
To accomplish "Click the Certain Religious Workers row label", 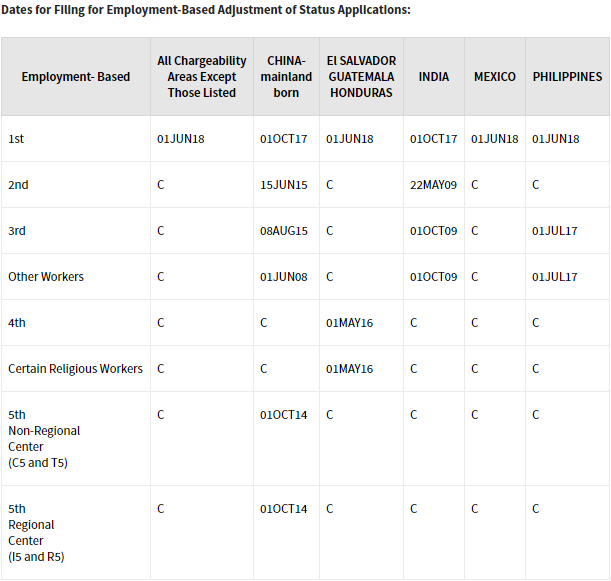I will click(75, 369).
